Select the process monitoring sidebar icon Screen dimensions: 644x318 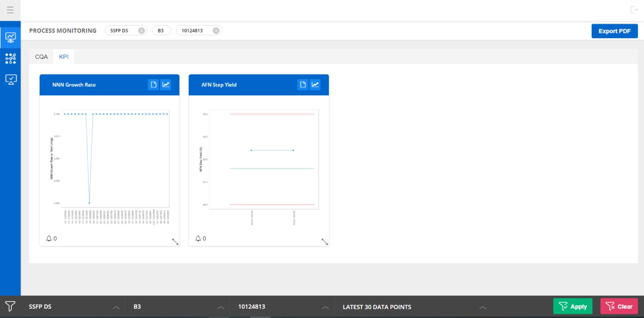pos(10,37)
